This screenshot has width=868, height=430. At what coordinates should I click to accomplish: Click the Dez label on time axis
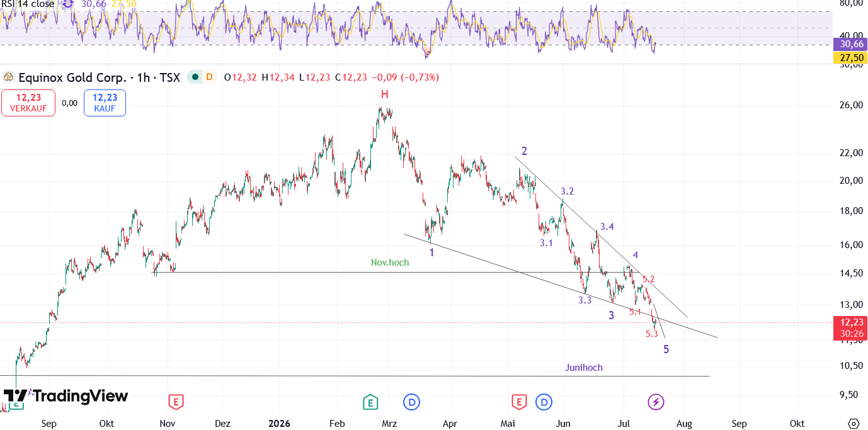pyautogui.click(x=222, y=424)
